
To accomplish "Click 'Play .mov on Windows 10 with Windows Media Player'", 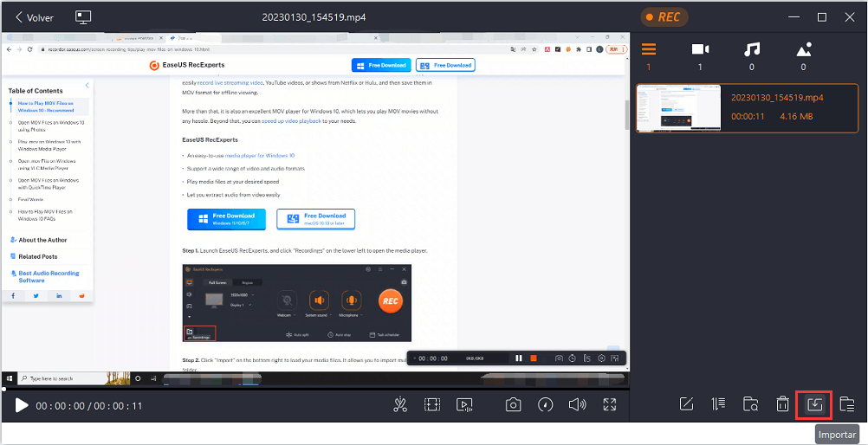I will [x=49, y=145].
